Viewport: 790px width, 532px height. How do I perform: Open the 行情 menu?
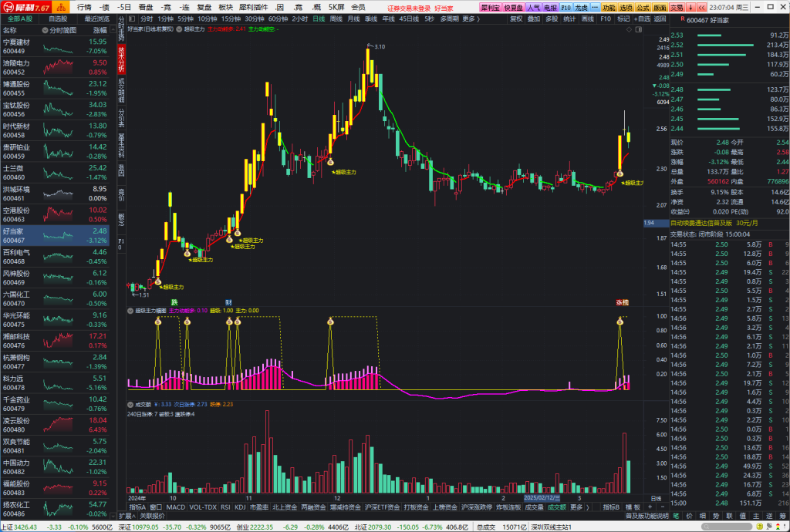pos(84,8)
